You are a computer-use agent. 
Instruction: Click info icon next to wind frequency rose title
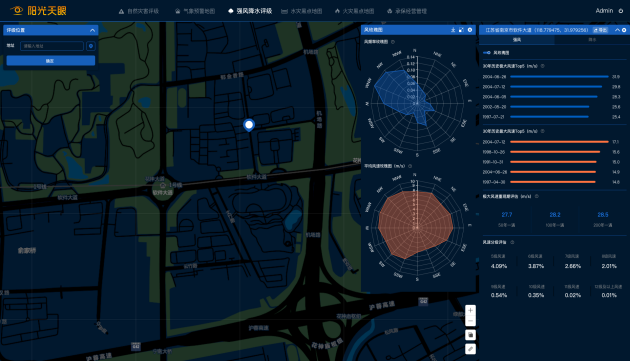(393, 42)
